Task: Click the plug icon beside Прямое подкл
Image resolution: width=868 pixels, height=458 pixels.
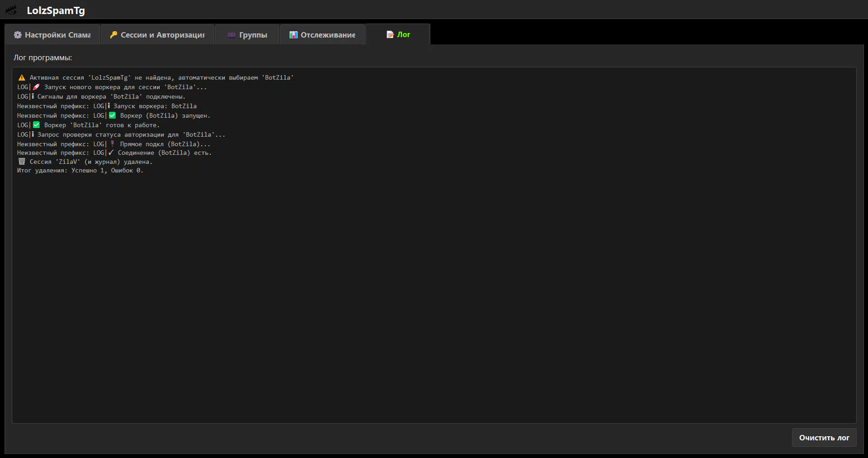Action: tap(112, 144)
